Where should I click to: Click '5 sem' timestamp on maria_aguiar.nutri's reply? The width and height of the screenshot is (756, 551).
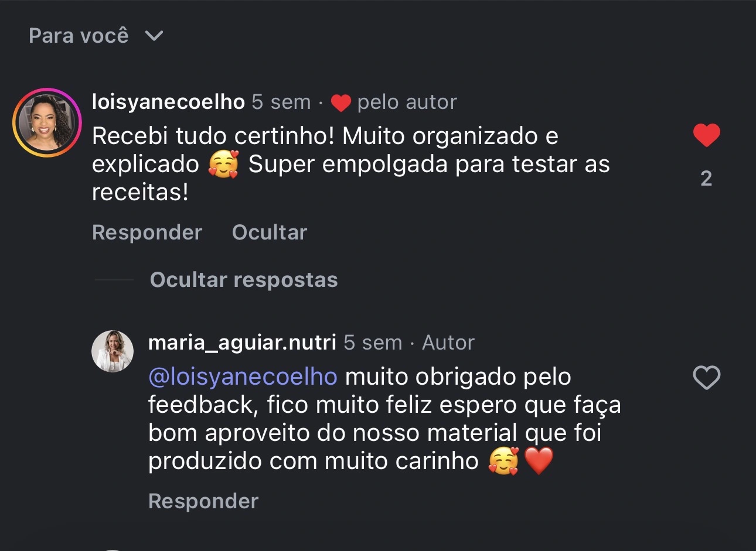point(373,343)
